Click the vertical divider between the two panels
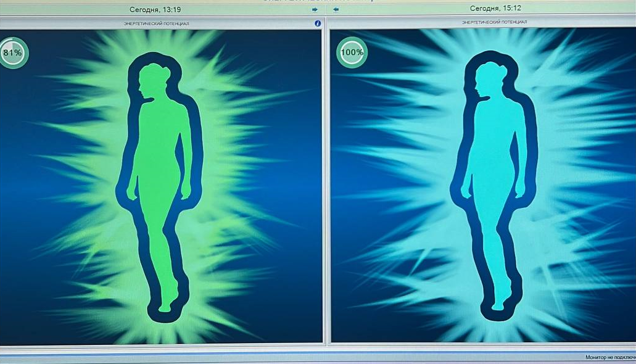 pos(326,185)
